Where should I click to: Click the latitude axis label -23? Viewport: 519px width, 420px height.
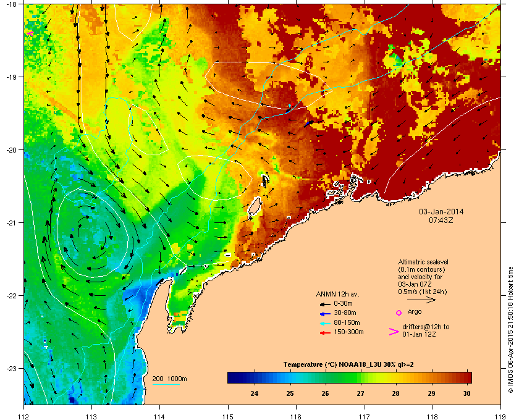click(x=12, y=368)
